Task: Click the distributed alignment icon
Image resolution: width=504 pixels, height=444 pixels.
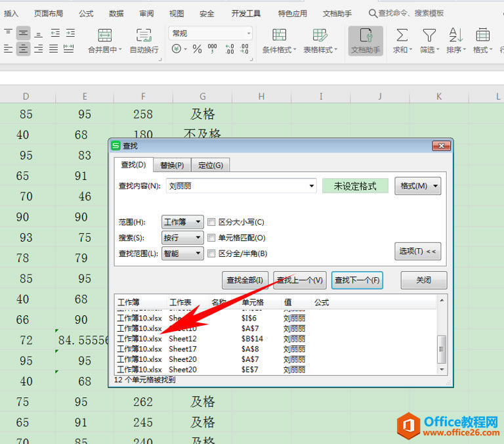Action: pos(68,49)
